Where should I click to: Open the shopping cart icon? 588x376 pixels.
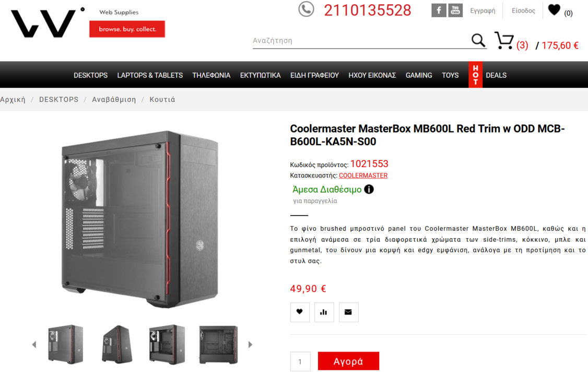coord(504,41)
